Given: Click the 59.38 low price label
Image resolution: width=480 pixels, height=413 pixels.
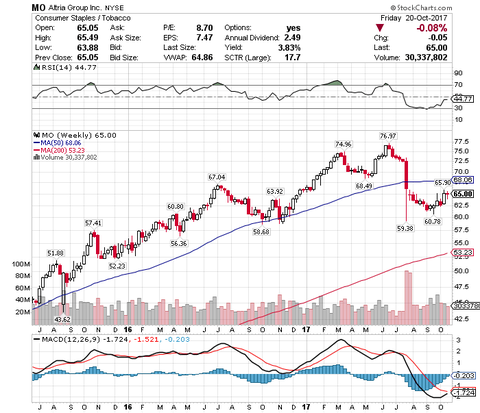Looking at the screenshot, I should [405, 228].
